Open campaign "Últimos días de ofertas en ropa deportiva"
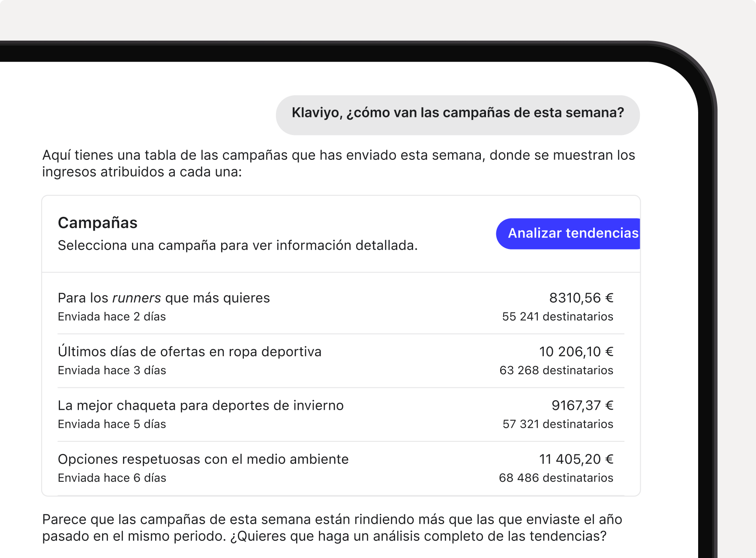The image size is (756, 558). [x=341, y=361]
